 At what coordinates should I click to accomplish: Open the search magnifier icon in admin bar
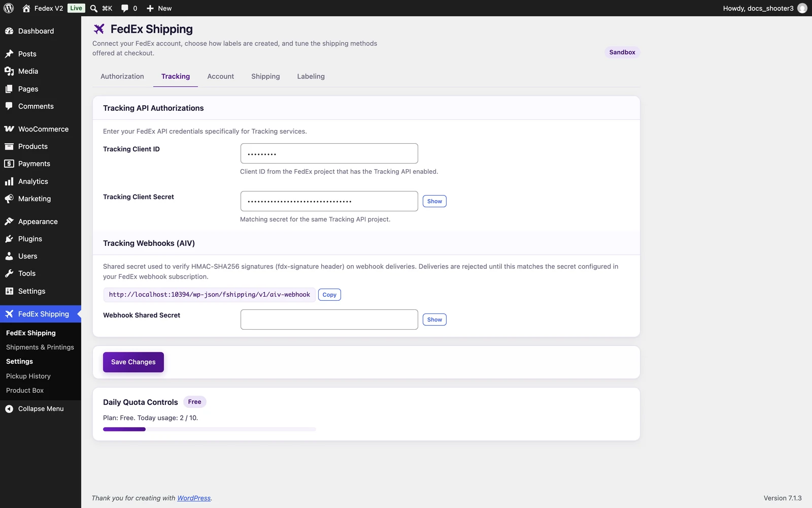coord(94,8)
